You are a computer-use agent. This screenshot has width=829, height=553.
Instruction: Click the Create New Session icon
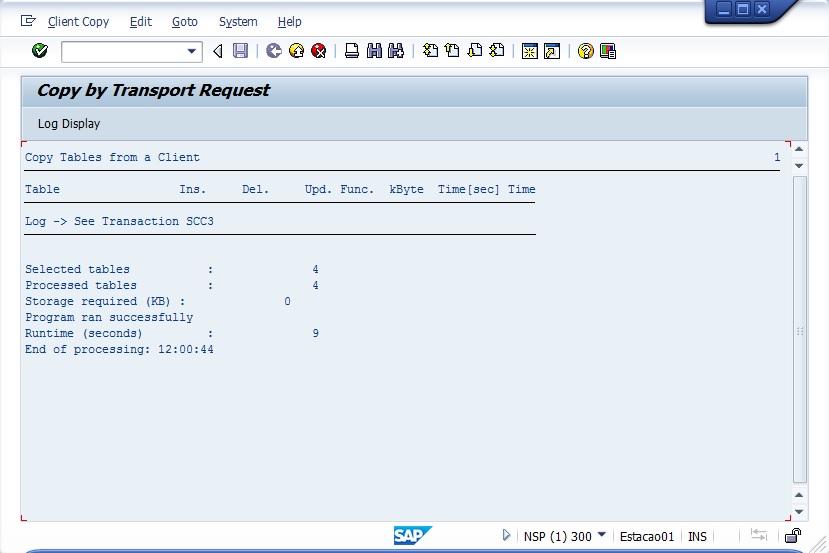(530, 51)
